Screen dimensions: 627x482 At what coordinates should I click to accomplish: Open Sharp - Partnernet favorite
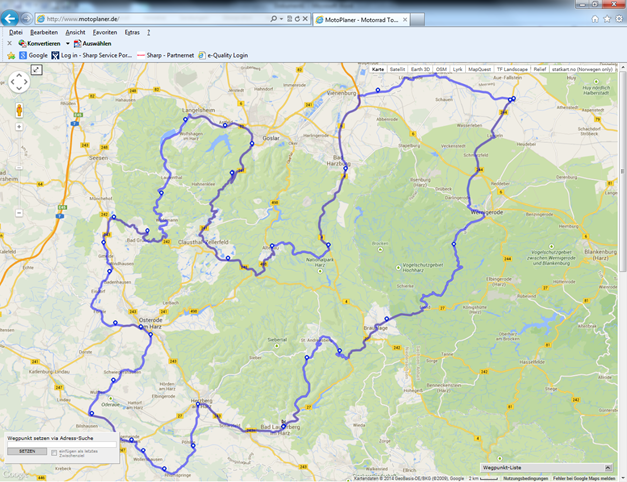(x=166, y=55)
